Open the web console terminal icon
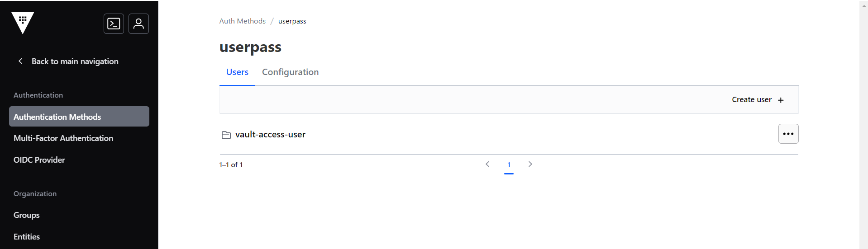 coord(114,24)
